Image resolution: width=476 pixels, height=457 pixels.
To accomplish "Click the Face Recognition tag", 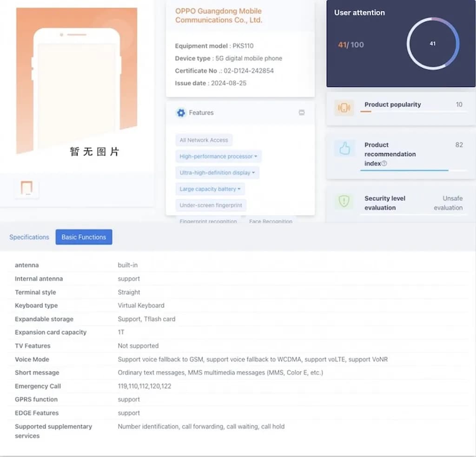I will tap(271, 222).
